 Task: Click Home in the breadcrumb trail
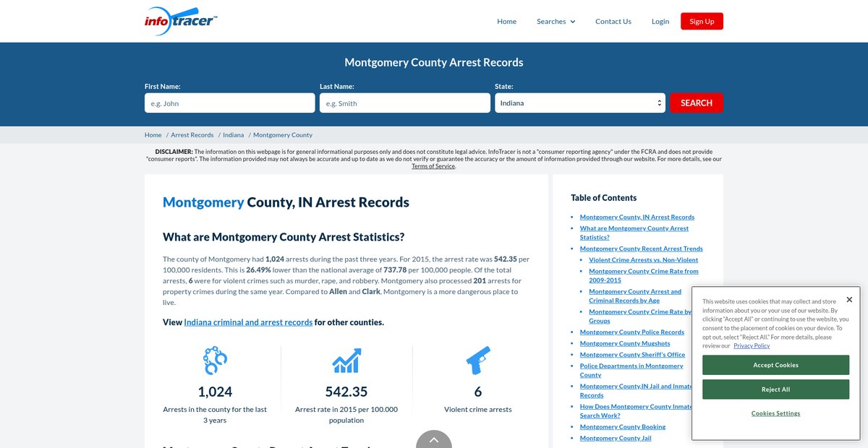[153, 135]
